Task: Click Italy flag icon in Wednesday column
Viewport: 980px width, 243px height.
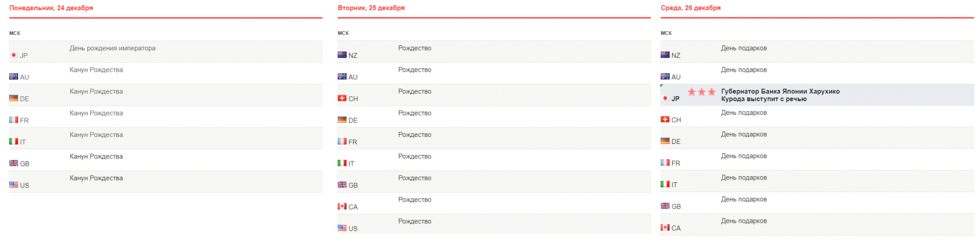Action: click(665, 184)
